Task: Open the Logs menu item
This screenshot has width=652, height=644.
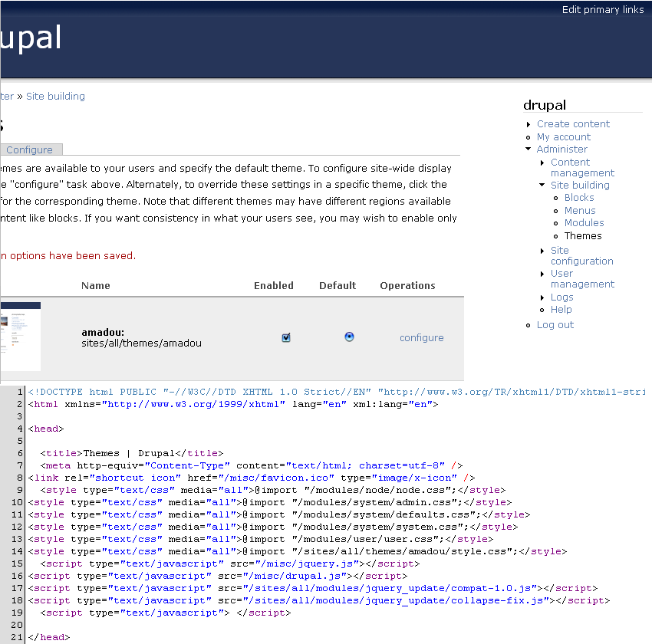Action: click(x=561, y=297)
